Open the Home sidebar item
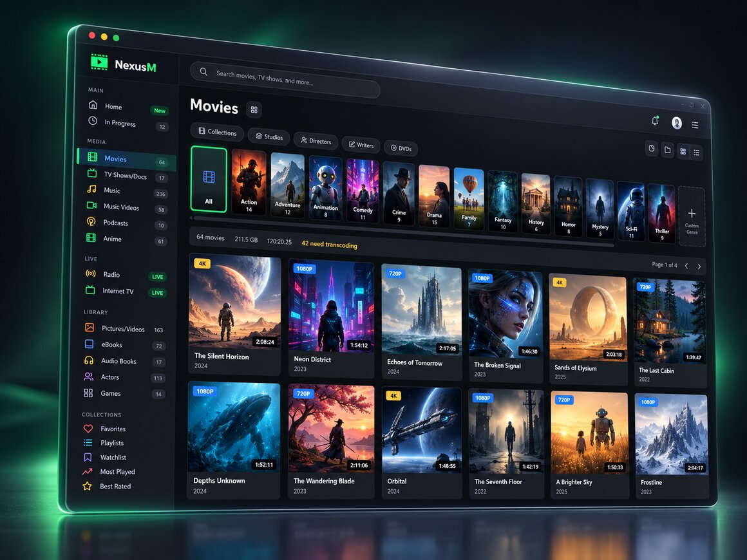The height and width of the screenshot is (560, 747). pos(128,107)
